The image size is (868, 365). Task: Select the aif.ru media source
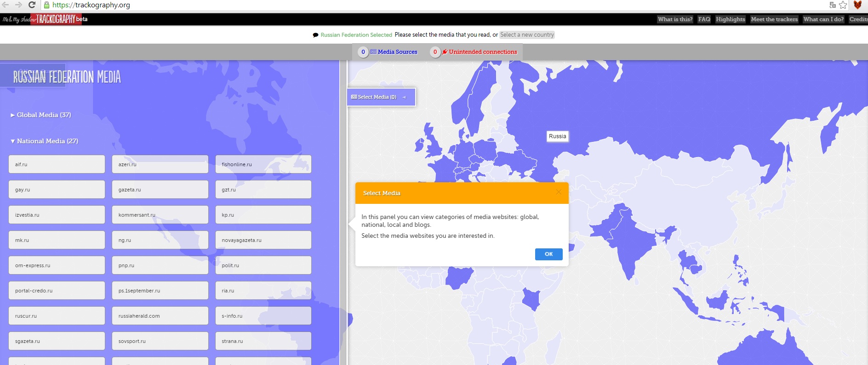point(57,164)
